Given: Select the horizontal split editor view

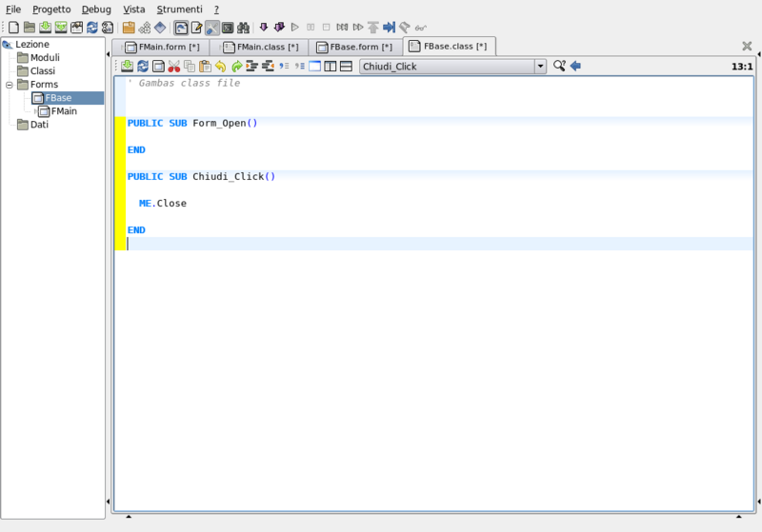Looking at the screenshot, I should [346, 66].
